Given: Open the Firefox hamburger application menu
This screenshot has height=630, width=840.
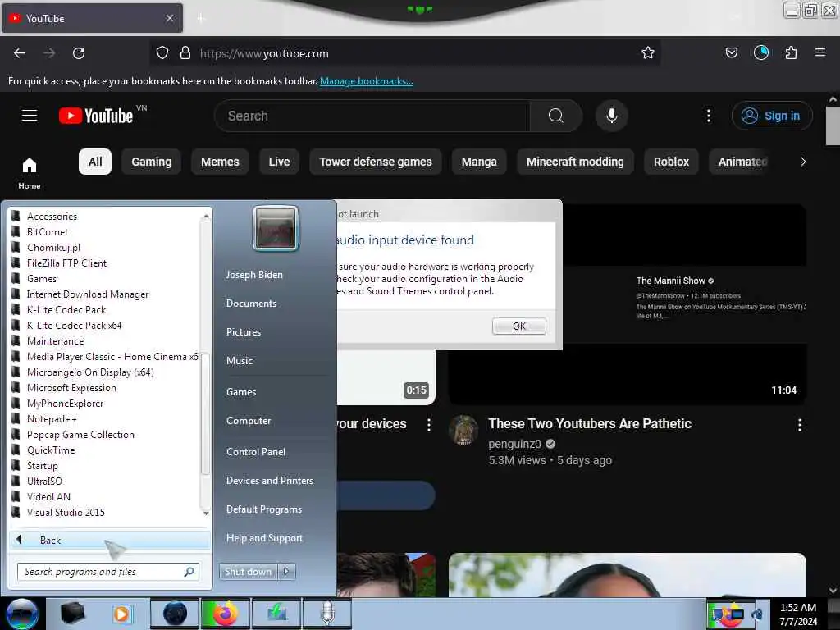Looking at the screenshot, I should pyautogui.click(x=819, y=52).
